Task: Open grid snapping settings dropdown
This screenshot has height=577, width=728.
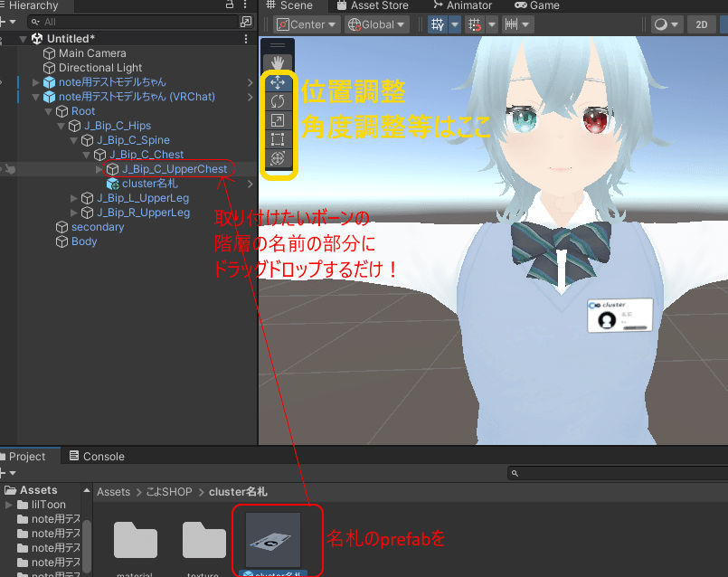Action: tap(492, 24)
